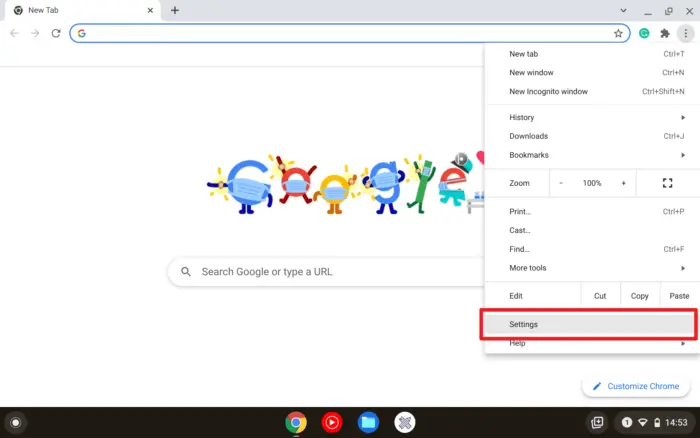
Task: Decrease zoom with minus button
Action: (561, 183)
